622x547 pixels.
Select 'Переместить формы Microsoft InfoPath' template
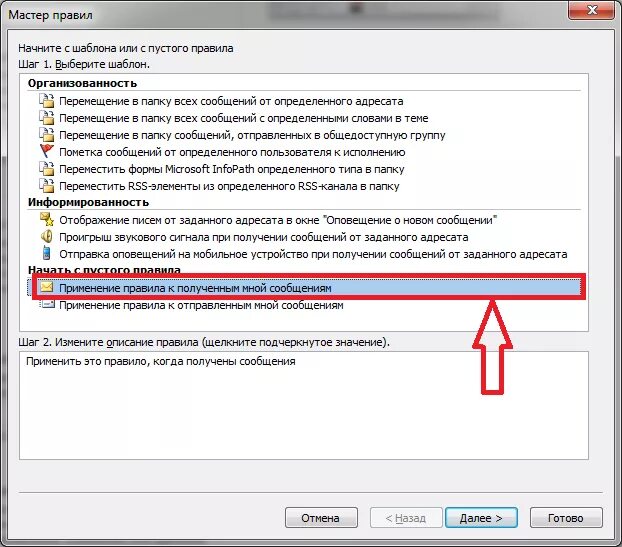pyautogui.click(x=232, y=169)
